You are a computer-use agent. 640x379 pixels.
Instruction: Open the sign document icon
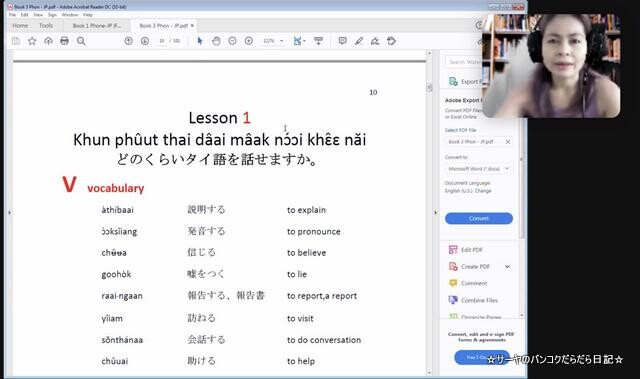click(375, 41)
